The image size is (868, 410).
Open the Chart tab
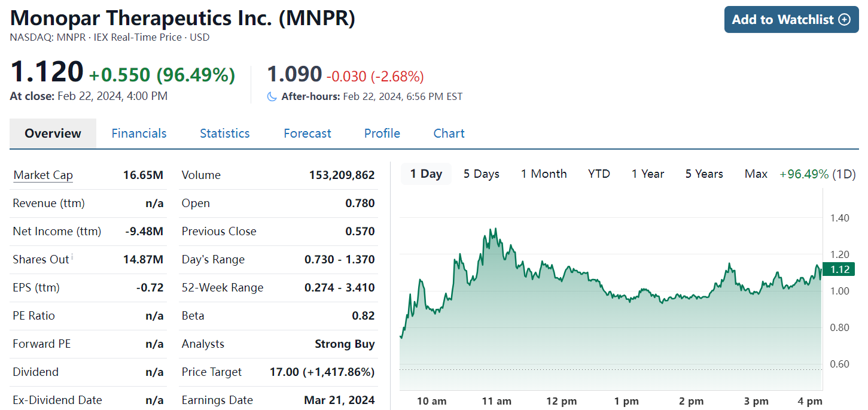coord(449,133)
